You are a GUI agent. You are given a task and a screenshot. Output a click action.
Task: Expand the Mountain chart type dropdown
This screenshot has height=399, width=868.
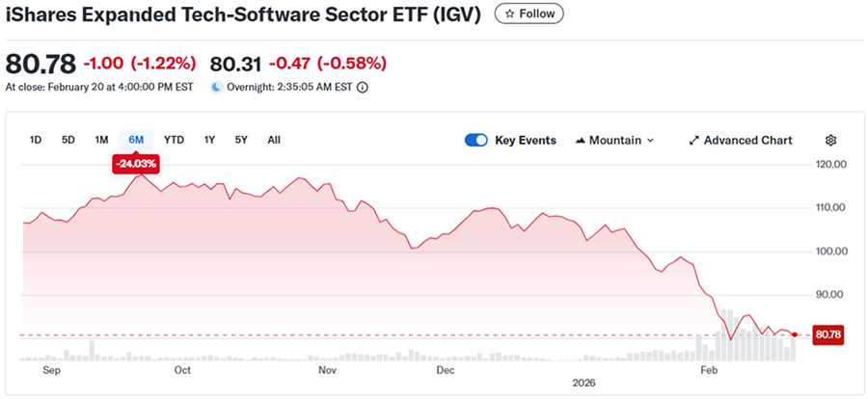(x=650, y=141)
